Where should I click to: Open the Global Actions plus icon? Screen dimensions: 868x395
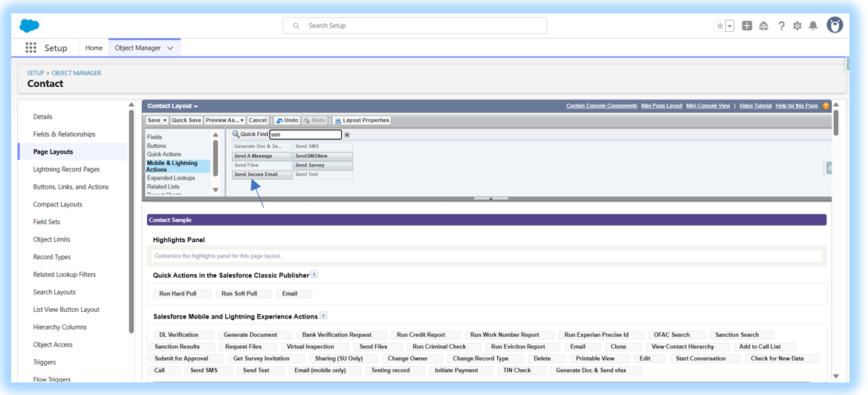(x=747, y=25)
